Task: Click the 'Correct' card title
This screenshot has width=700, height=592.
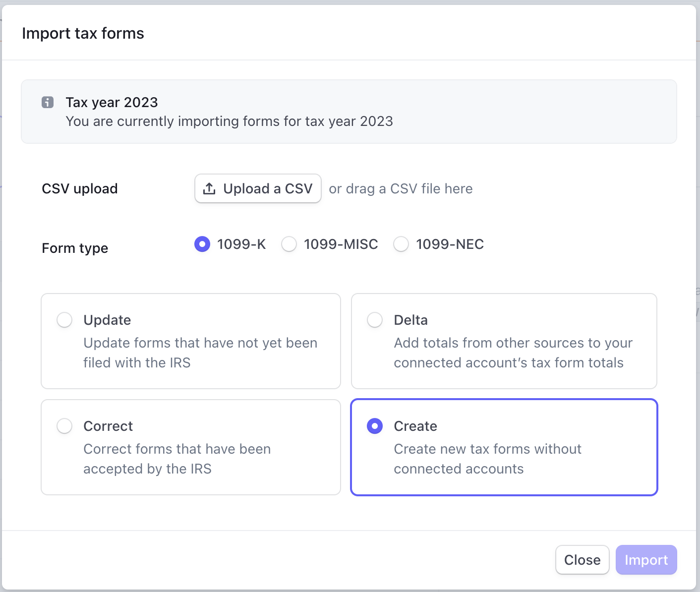Action: point(108,426)
